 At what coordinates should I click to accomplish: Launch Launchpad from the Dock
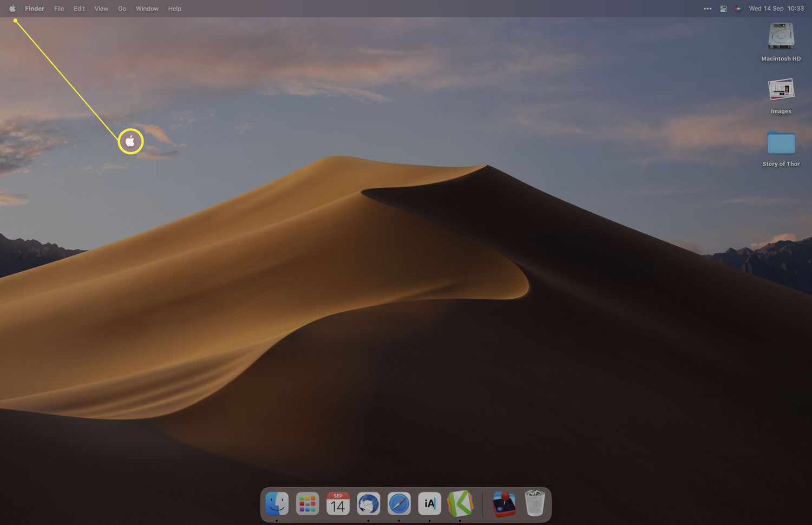307,504
